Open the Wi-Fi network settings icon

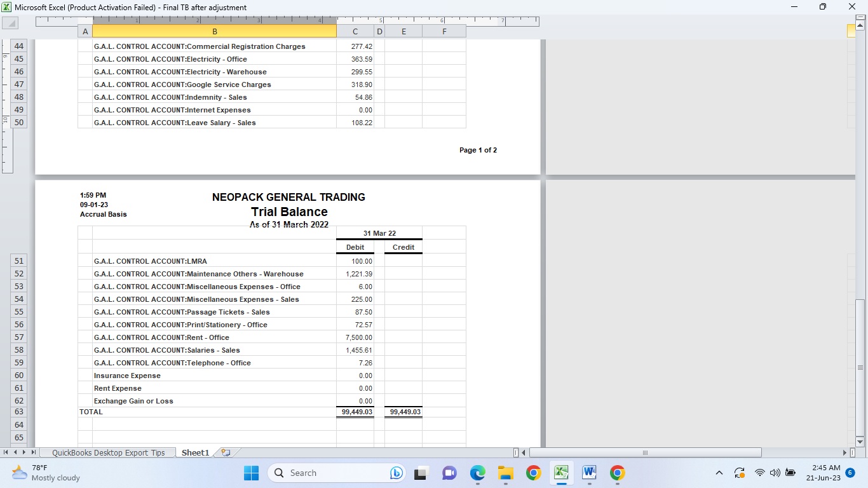point(759,473)
